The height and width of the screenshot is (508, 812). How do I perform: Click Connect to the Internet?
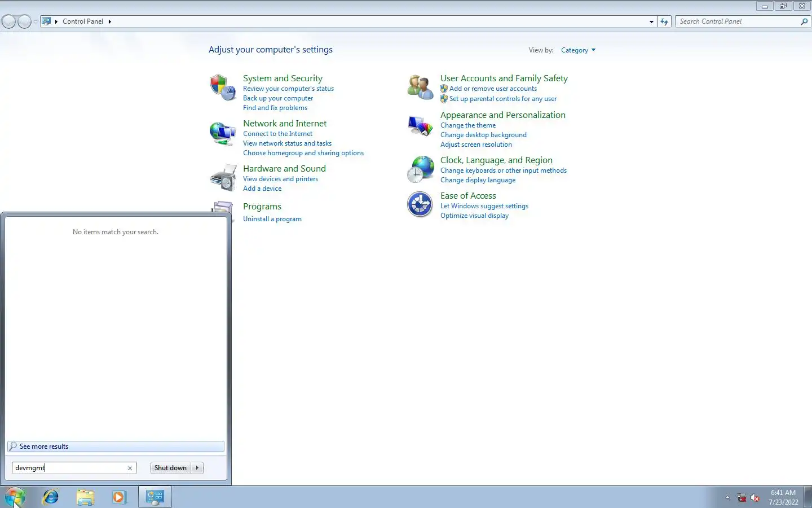[x=277, y=134]
